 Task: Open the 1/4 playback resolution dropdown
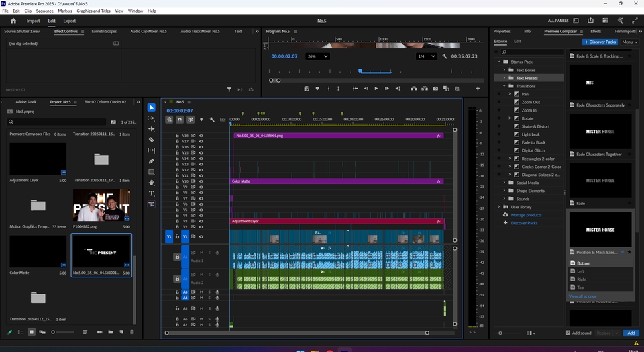427,56
